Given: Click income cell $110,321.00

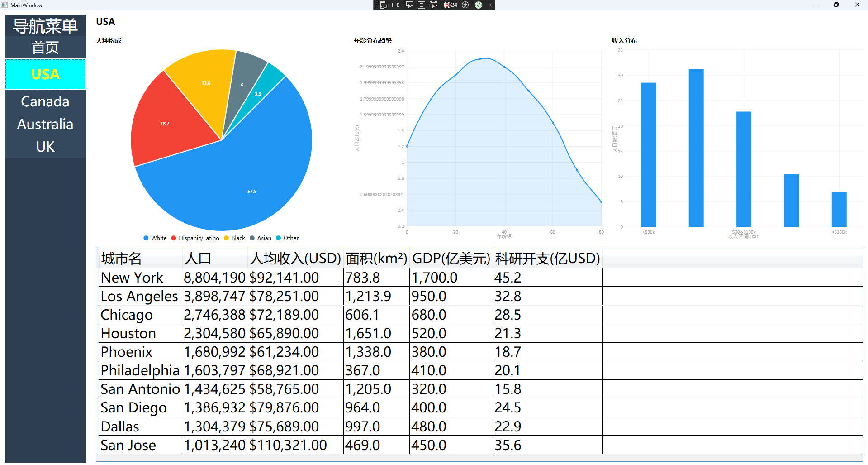Looking at the screenshot, I should click(296, 445).
